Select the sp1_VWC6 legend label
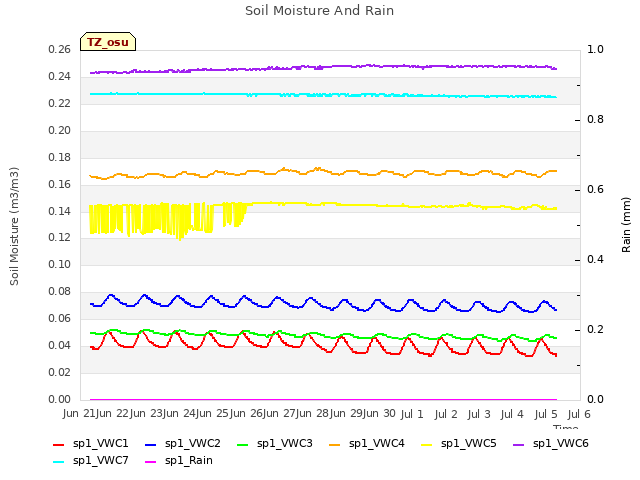 coord(561,444)
